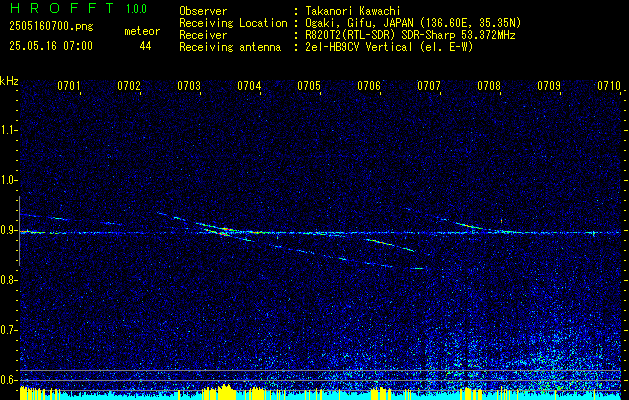Click the 1.0 kHz axis label
Image resolution: width=629 pixels, height=400 pixels.
[8, 181]
